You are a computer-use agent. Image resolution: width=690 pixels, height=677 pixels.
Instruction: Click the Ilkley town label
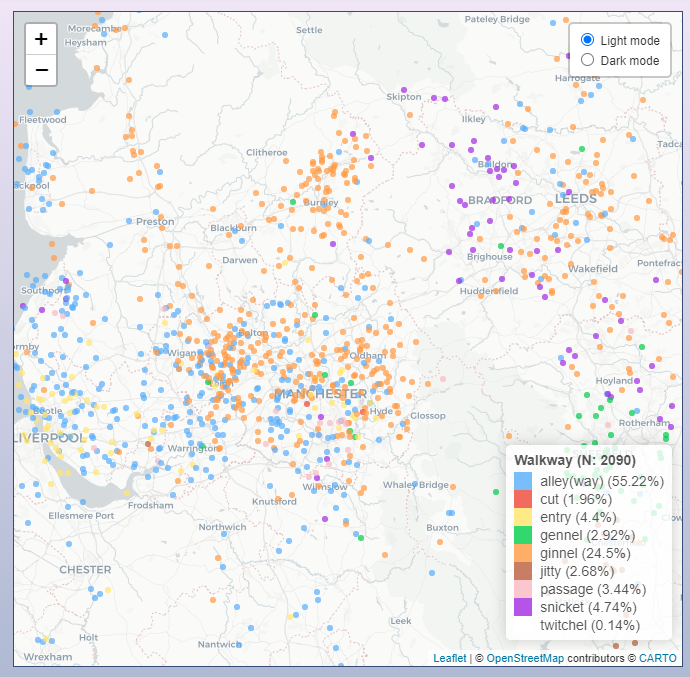coord(473,119)
